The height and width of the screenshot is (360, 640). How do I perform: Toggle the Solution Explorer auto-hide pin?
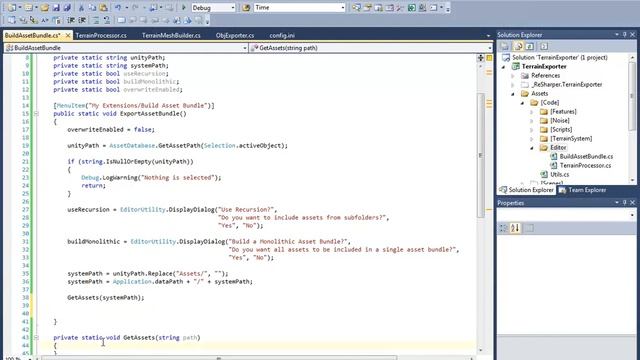click(x=624, y=35)
